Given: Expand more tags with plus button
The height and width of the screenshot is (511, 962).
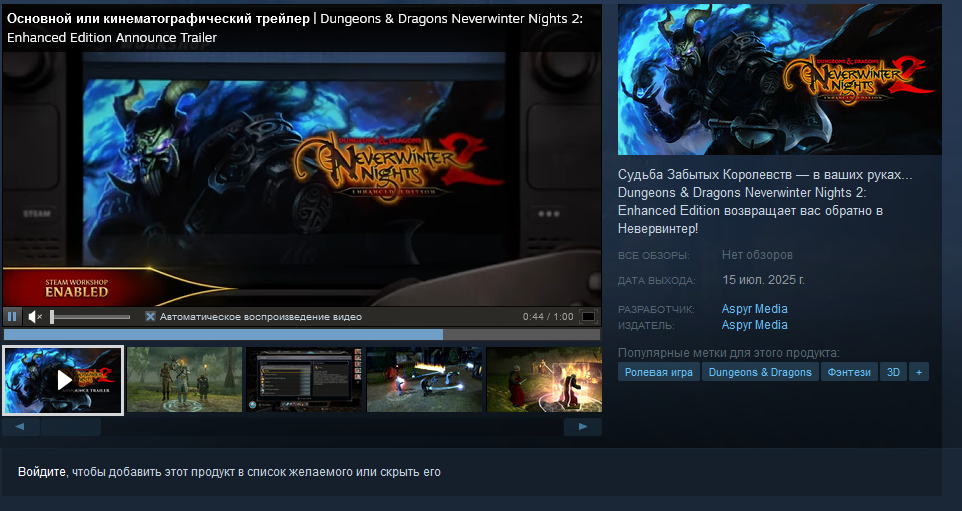Looking at the screenshot, I should [x=918, y=372].
